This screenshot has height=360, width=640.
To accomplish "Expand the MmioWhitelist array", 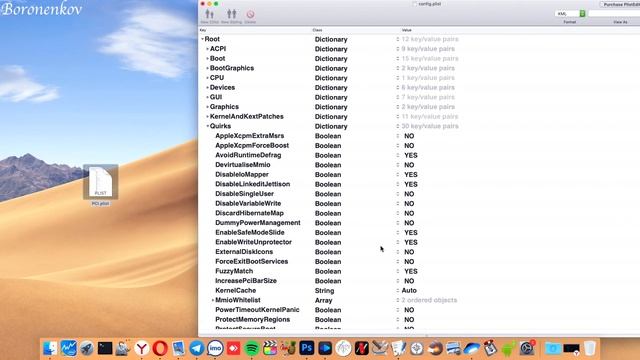I will coord(213,300).
